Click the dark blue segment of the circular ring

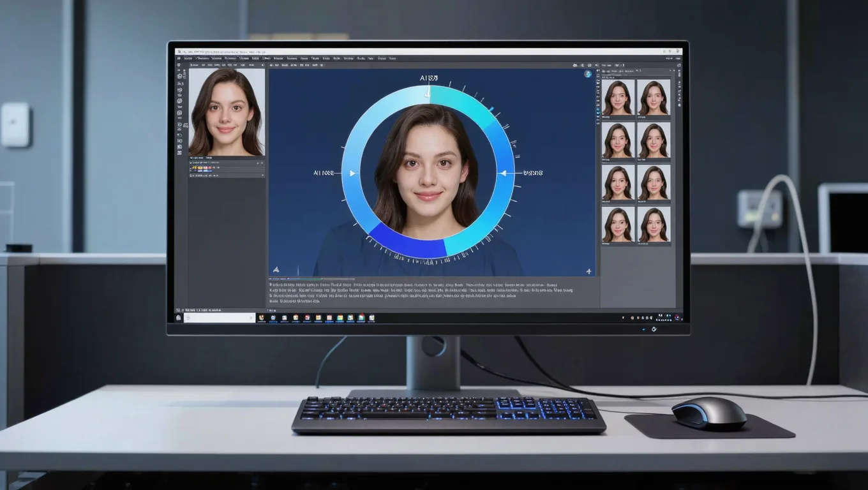point(408,243)
